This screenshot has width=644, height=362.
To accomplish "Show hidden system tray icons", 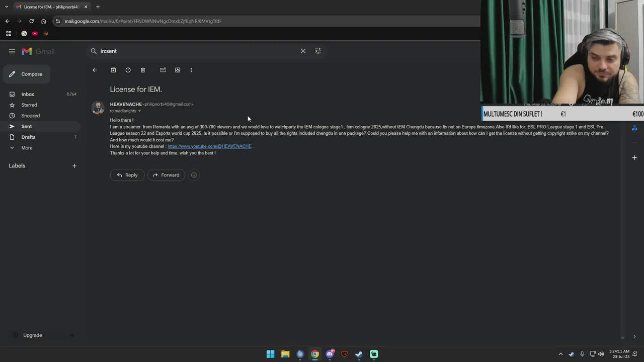I will click(560, 354).
